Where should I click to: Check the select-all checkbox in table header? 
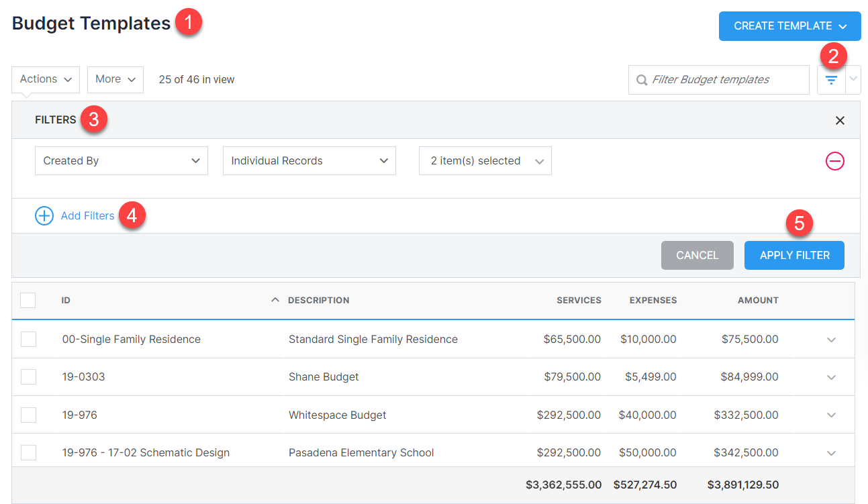pyautogui.click(x=28, y=300)
